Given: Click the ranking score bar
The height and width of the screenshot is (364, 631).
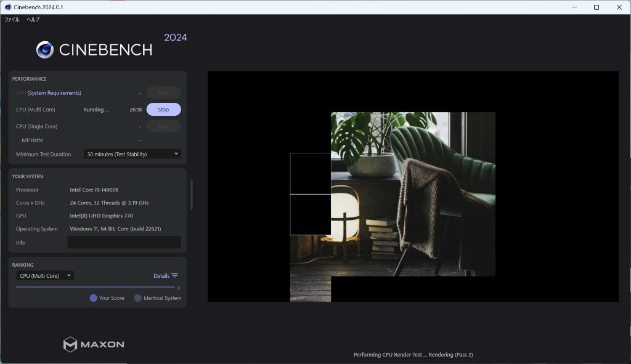Looking at the screenshot, I should [96, 287].
